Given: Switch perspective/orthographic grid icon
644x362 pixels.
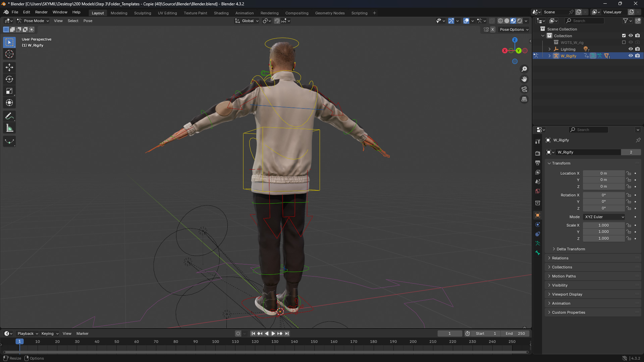Looking at the screenshot, I should [524, 99].
